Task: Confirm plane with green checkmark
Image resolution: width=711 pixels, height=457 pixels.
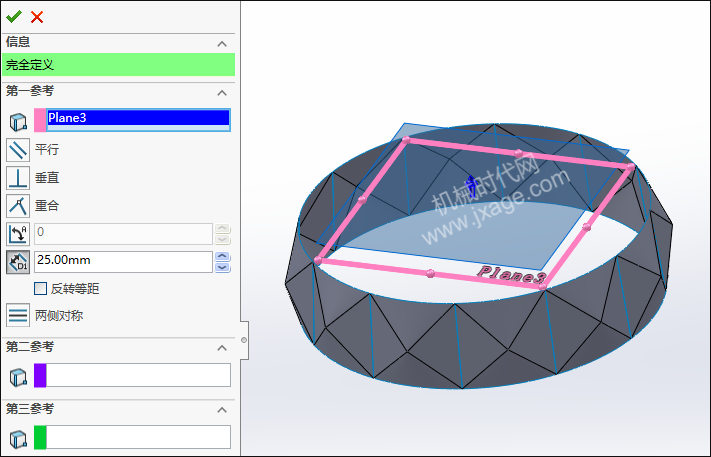Action: (14, 17)
